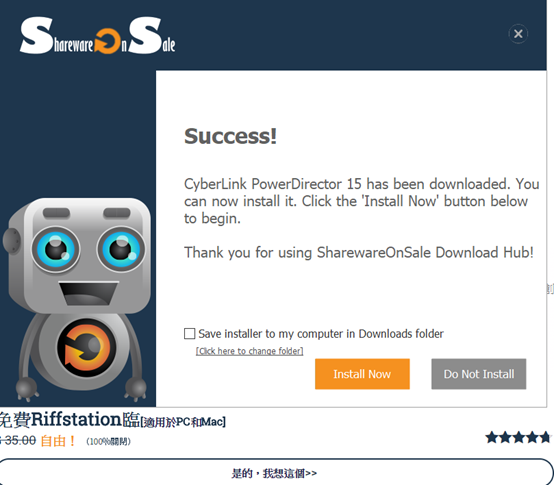Click the 是的，我想這個>> button
This screenshot has width=554, height=485.
[x=275, y=473]
